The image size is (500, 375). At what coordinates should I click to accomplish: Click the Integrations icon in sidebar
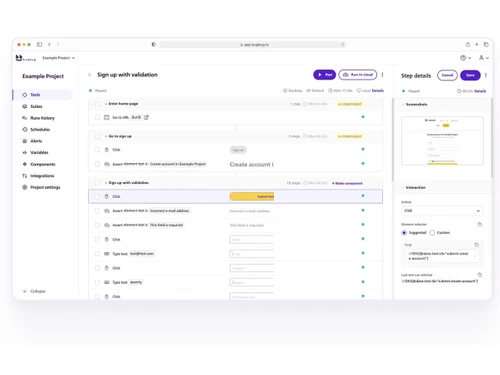[25, 176]
